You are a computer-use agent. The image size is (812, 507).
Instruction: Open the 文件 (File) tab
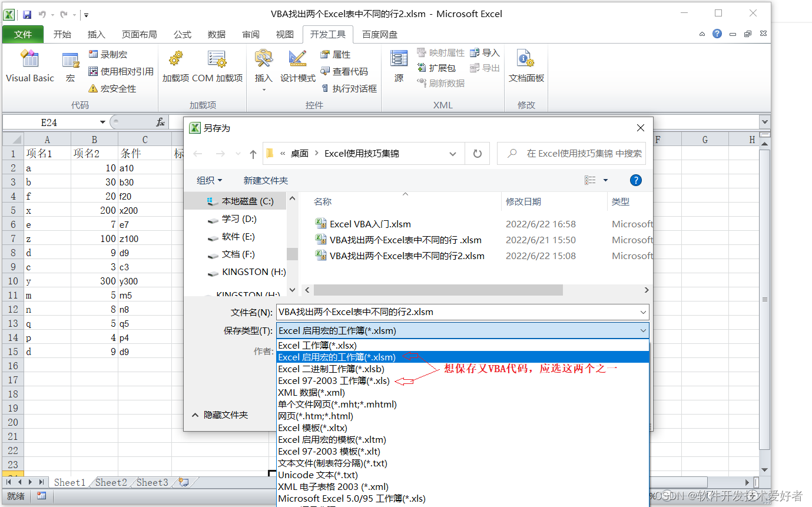(23, 35)
